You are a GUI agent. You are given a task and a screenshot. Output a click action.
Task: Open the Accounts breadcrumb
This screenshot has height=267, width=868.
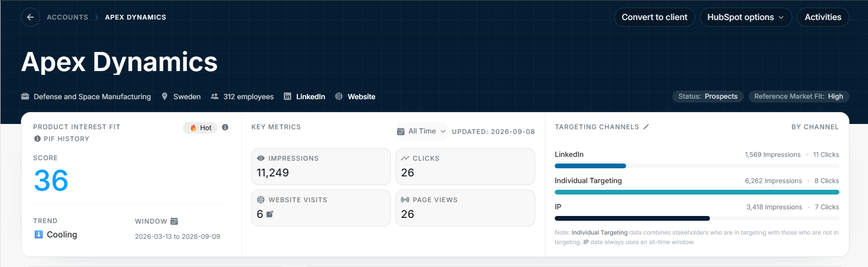click(x=68, y=17)
